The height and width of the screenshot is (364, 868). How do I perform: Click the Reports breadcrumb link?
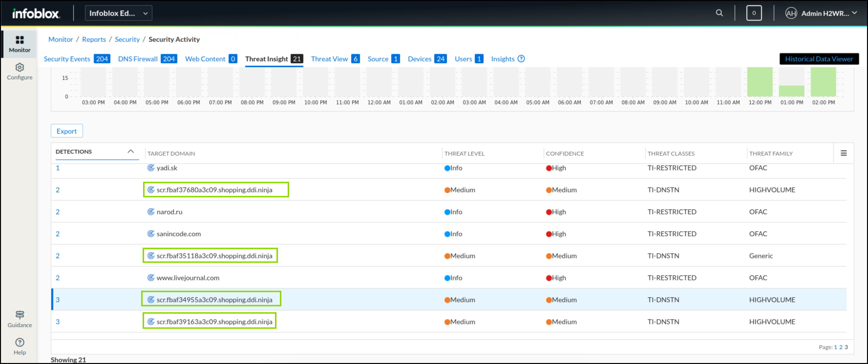(94, 39)
